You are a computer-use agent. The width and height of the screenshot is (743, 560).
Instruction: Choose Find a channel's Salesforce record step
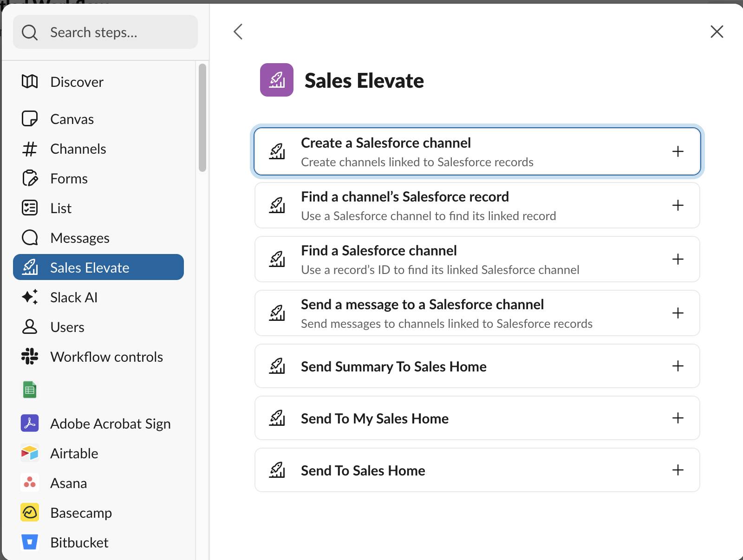tap(477, 205)
